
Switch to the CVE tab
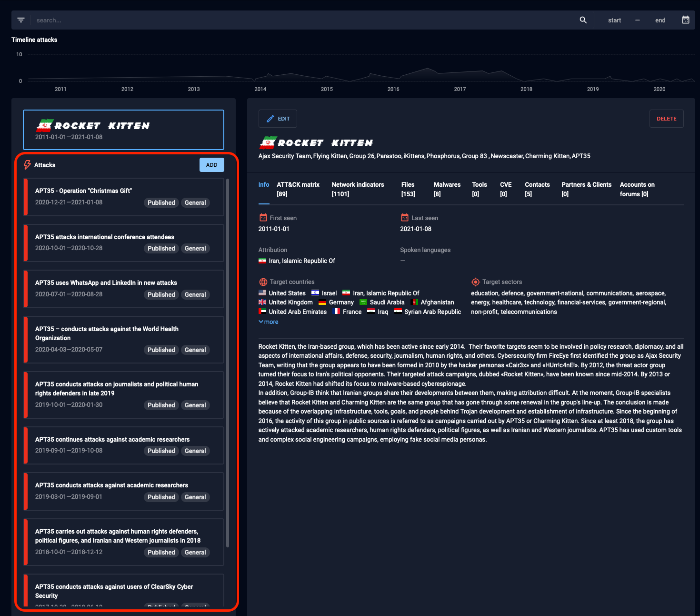(506, 189)
